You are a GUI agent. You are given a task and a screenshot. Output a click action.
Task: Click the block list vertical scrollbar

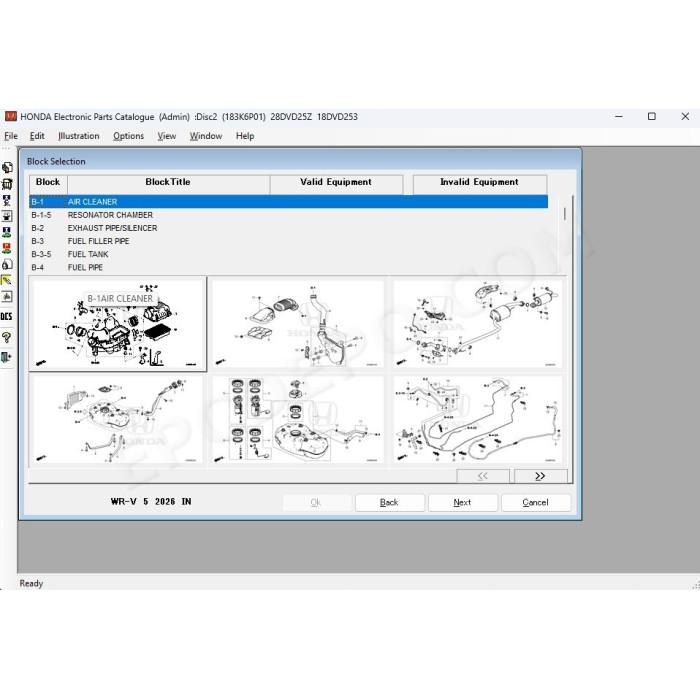[x=565, y=234]
